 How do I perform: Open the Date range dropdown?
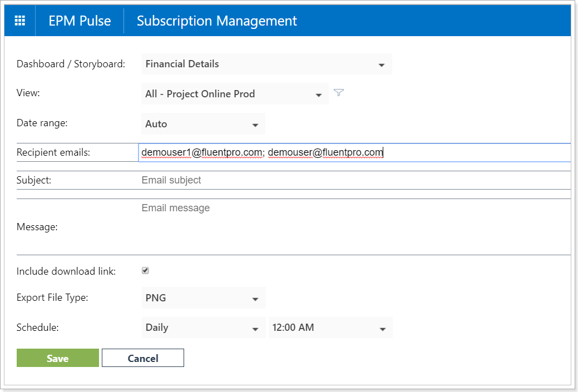tap(204, 124)
